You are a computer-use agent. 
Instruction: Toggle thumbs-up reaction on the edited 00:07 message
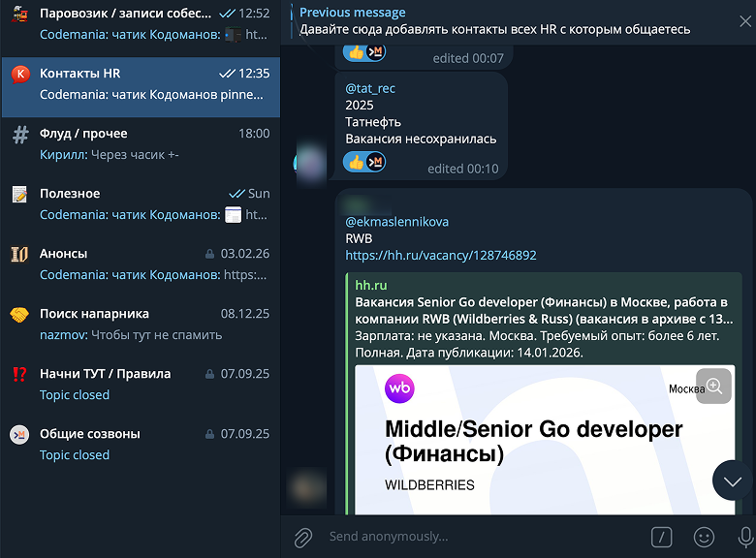pyautogui.click(x=364, y=52)
